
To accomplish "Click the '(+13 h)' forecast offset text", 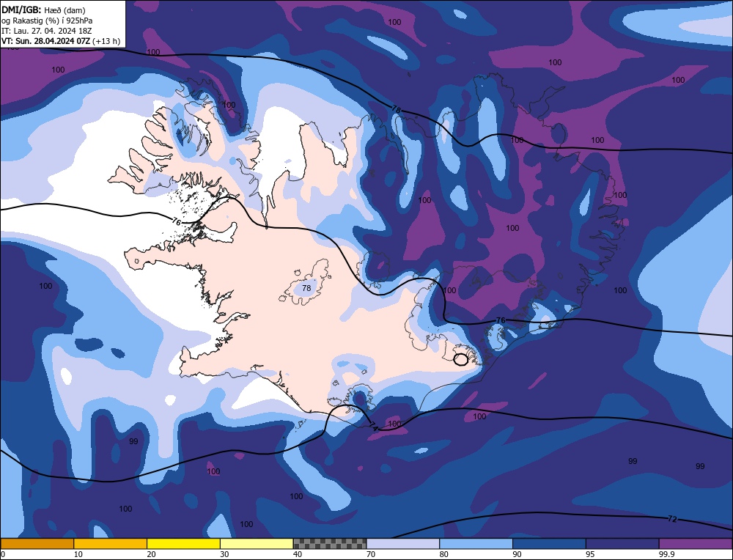I will (x=106, y=41).
